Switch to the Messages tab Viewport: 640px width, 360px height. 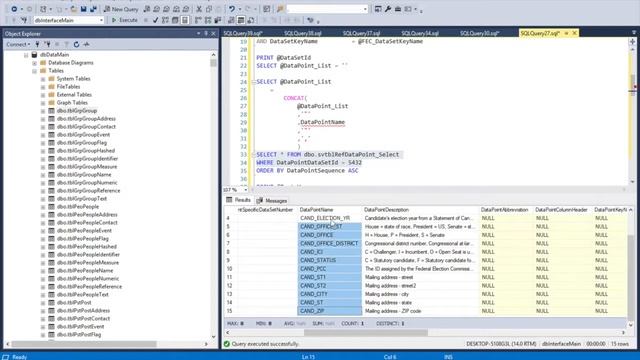pos(272,201)
